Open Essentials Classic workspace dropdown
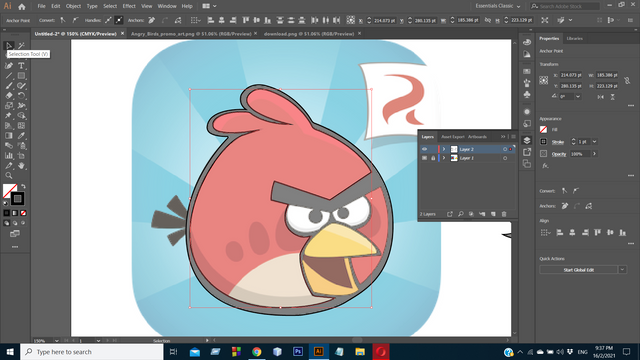The image size is (640, 360). (498, 6)
